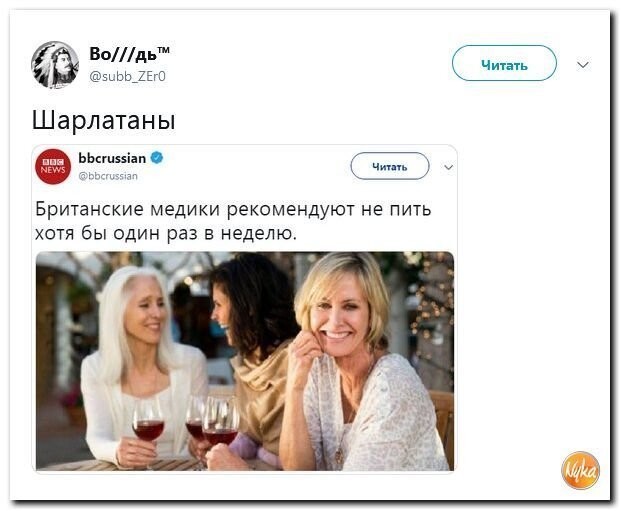This screenshot has width=621, height=511.
Task: Open the @bbcrussian handle link
Action: 108,176
